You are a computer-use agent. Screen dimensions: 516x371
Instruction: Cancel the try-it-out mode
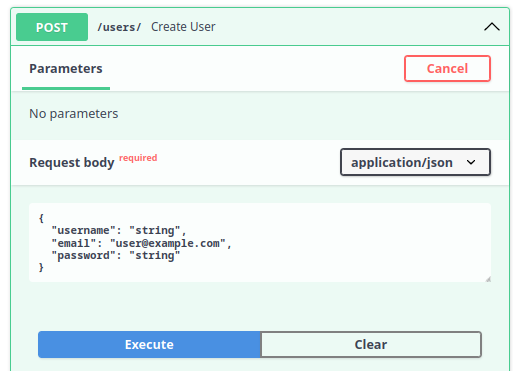447,68
